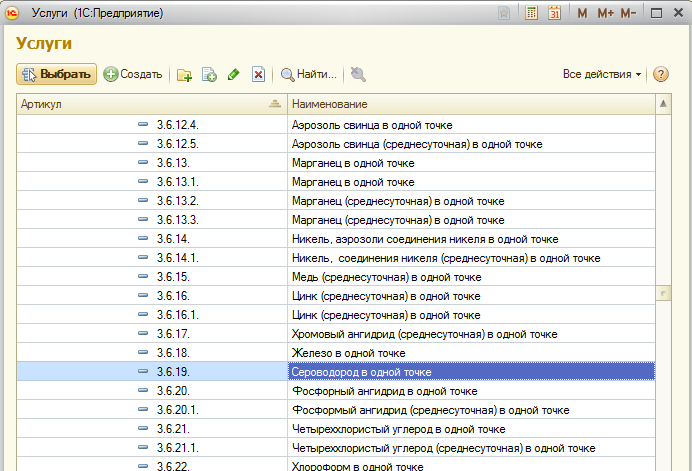Open the Все действия dropdown menu

click(x=602, y=75)
